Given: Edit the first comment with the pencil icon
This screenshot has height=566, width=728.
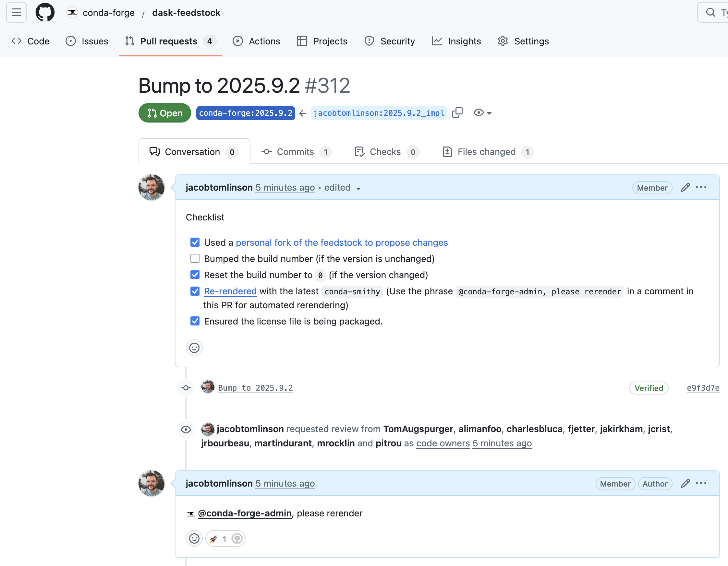Looking at the screenshot, I should [x=685, y=187].
